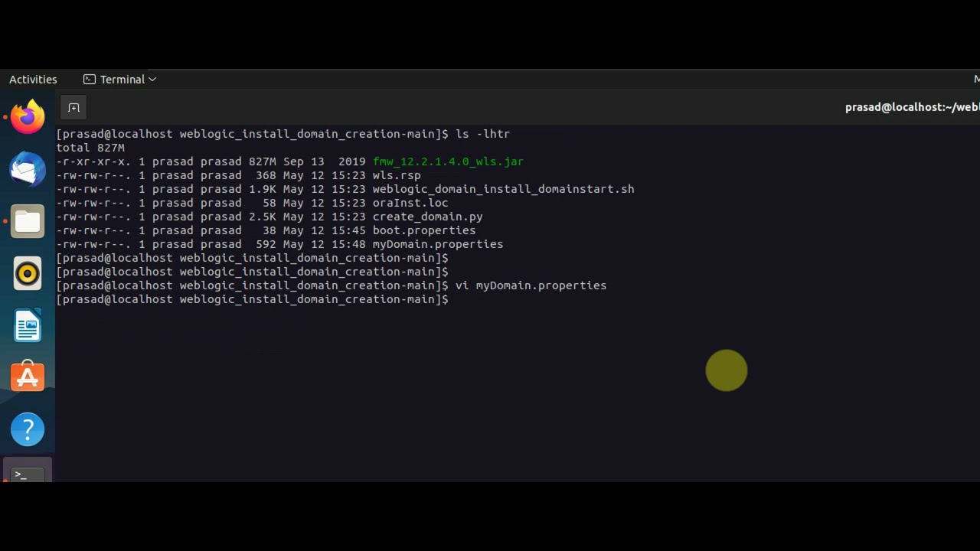Click the create_domain.py file name

coord(427,217)
